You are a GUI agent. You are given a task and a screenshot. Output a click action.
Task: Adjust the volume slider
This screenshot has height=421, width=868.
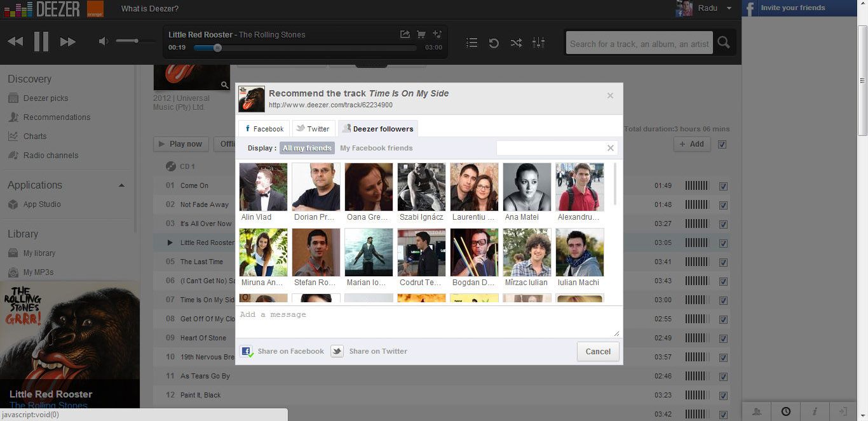tap(135, 41)
